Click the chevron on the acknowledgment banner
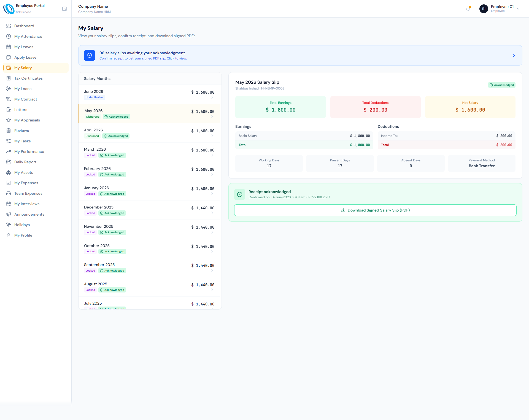Screen dimensions: 529x420 point(514,55)
